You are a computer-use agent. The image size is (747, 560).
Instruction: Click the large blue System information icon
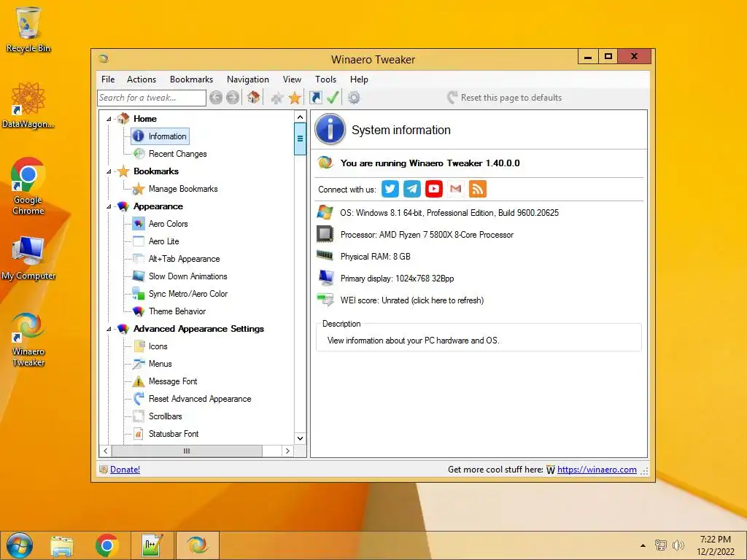[330, 129]
